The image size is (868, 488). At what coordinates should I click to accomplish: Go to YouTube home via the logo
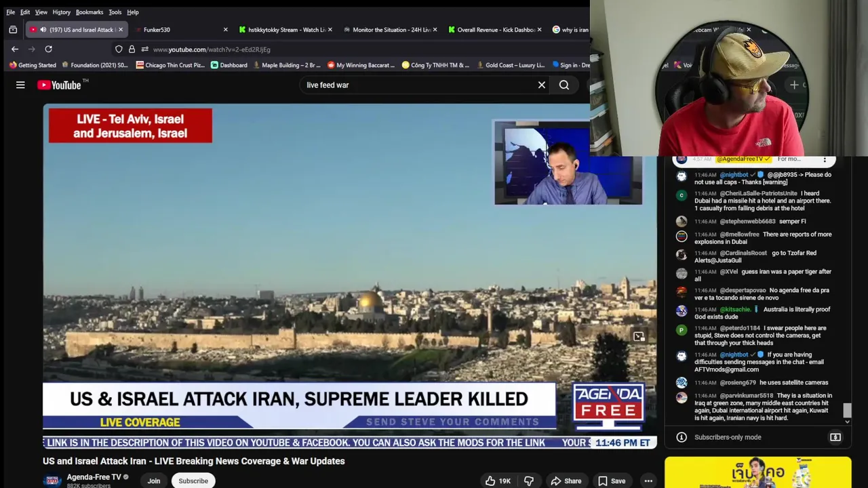pyautogui.click(x=59, y=85)
